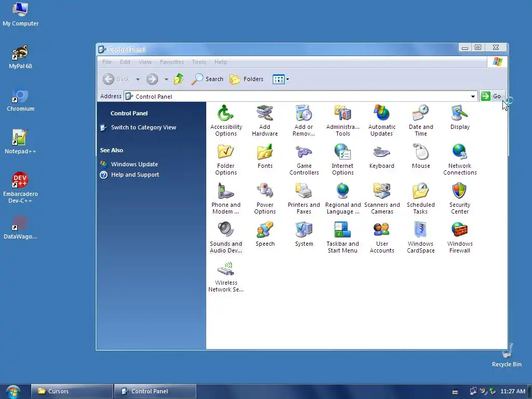Select My Computer desktop icon

(20, 14)
